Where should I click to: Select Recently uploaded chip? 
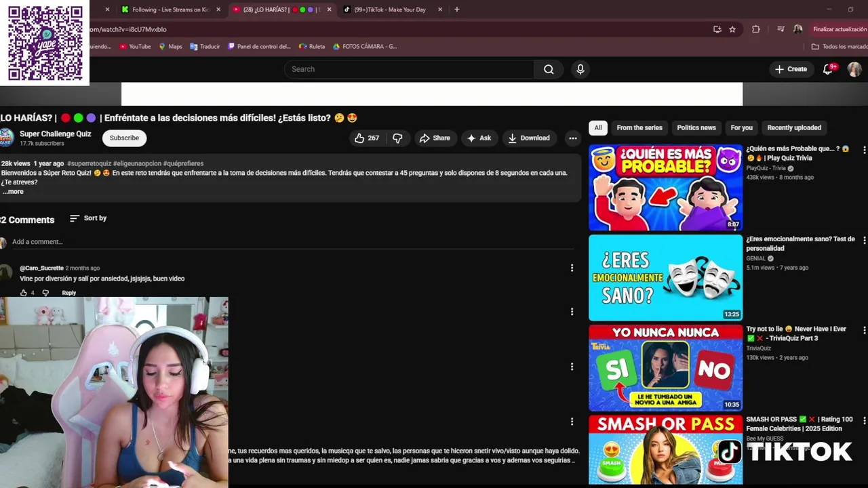coord(794,127)
